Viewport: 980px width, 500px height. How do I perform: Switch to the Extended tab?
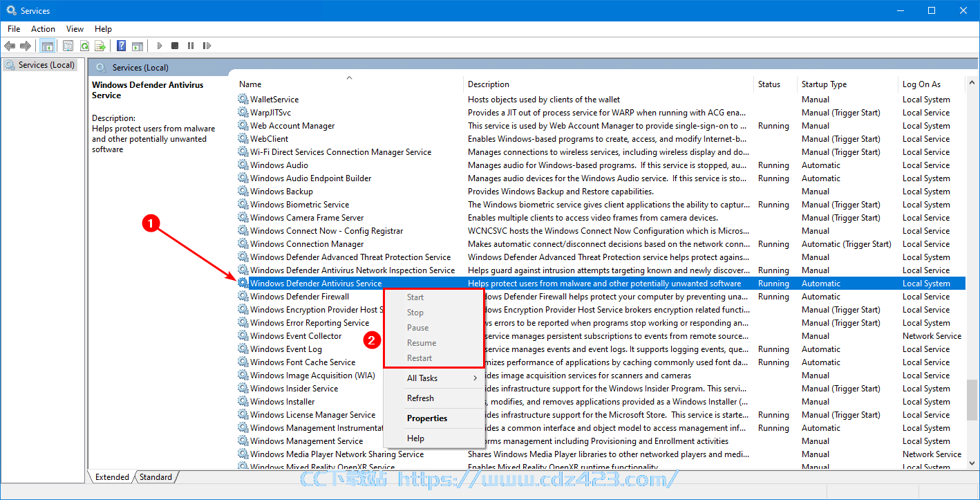pyautogui.click(x=112, y=477)
